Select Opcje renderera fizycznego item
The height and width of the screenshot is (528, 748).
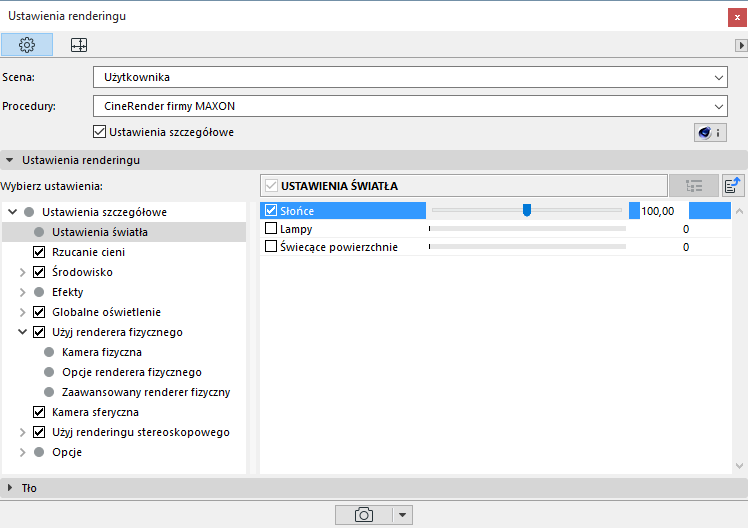tap(132, 372)
